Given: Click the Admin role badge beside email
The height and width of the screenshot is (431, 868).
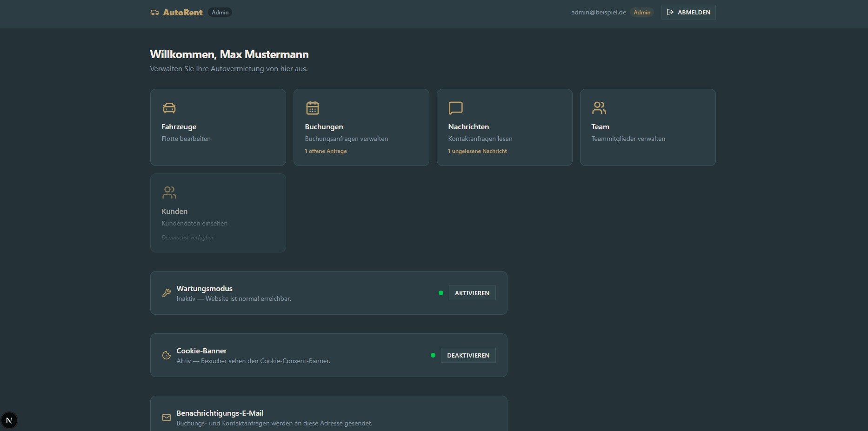Looking at the screenshot, I should [642, 13].
